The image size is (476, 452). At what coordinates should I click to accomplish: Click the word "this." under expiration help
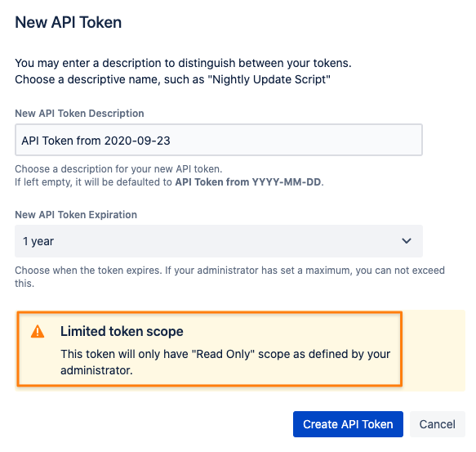click(x=24, y=284)
